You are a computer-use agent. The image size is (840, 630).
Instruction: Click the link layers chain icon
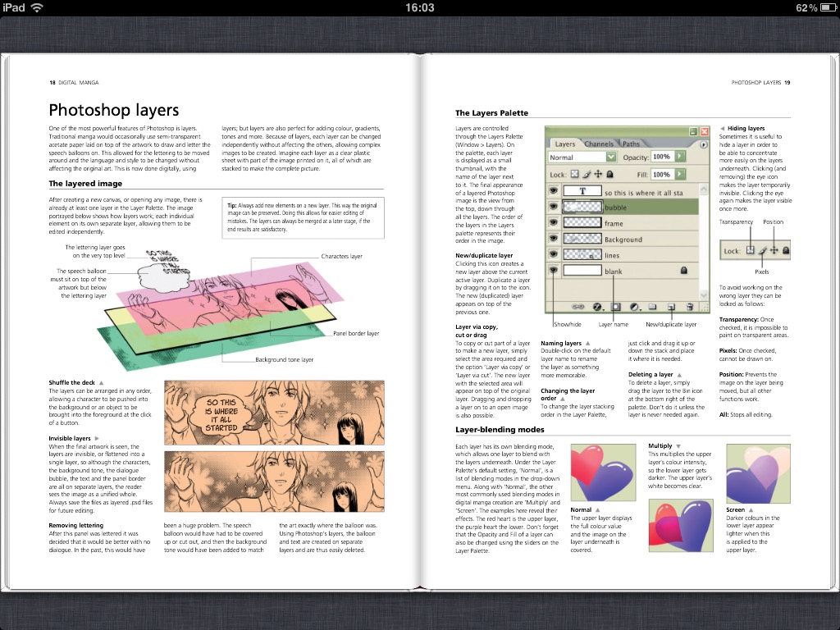pos(577,307)
